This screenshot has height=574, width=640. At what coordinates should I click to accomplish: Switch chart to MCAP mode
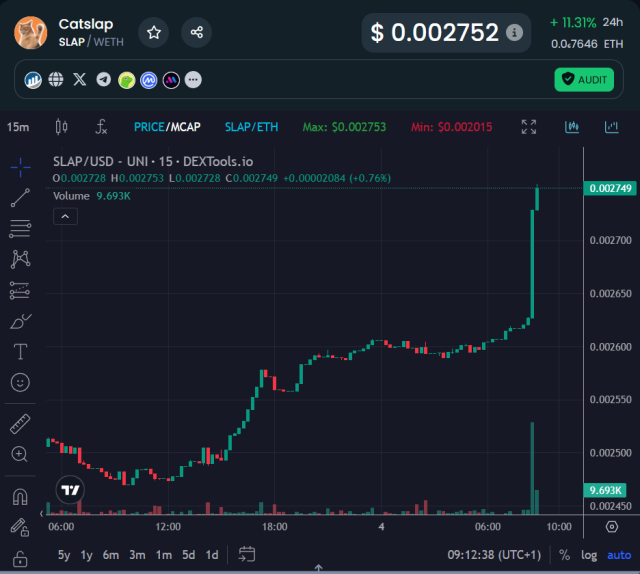[x=185, y=127]
